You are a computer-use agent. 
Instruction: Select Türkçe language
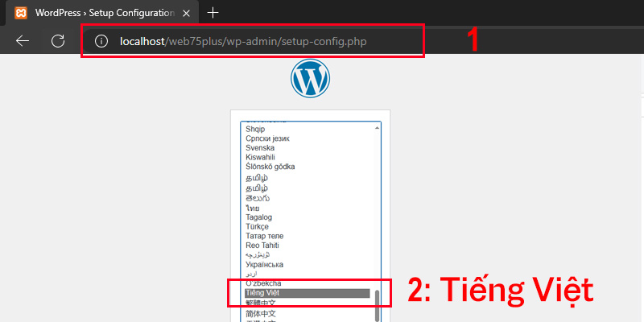click(x=257, y=227)
